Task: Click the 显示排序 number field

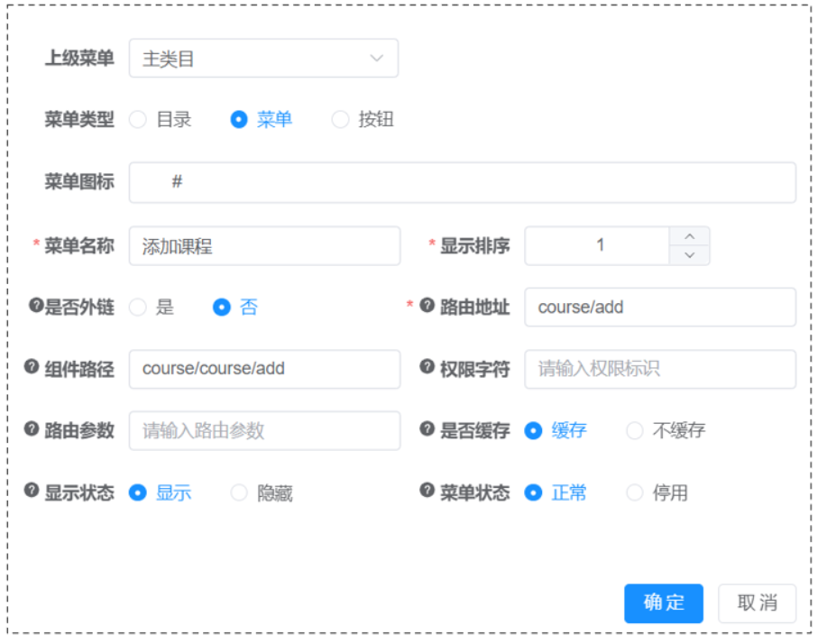Action: [x=597, y=246]
